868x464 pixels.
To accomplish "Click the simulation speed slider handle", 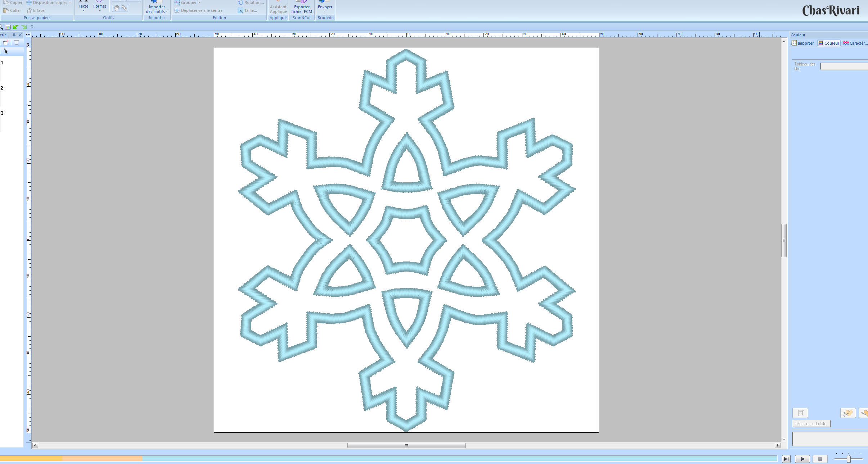I will point(849,459).
